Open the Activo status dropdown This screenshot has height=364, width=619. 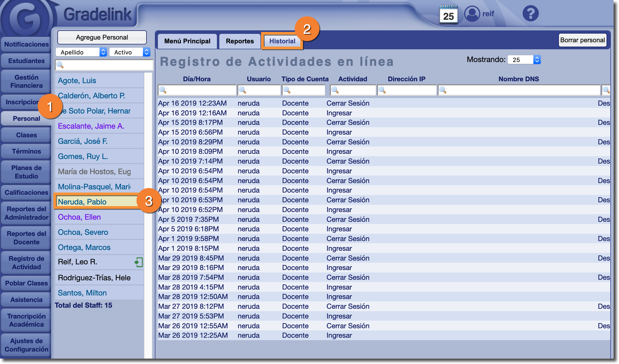pos(129,52)
